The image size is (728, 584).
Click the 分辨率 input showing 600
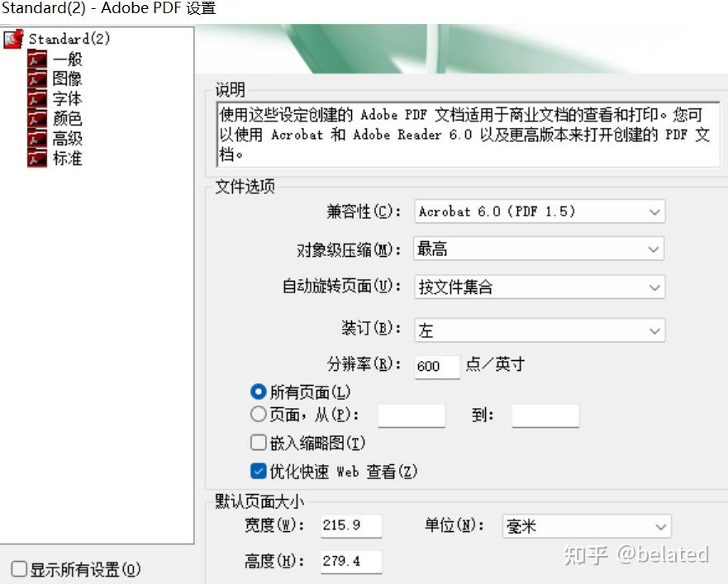pos(436,367)
